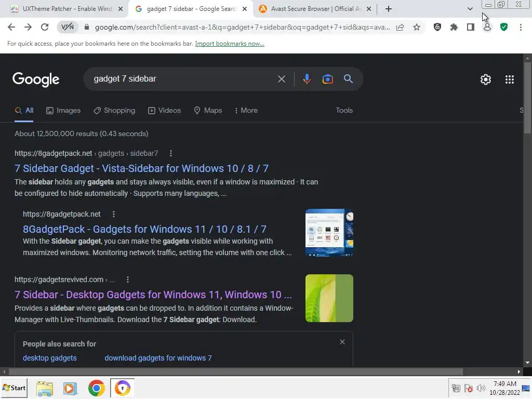The image size is (532, 399).
Task: Dismiss People also search for box
Action: 342,342
